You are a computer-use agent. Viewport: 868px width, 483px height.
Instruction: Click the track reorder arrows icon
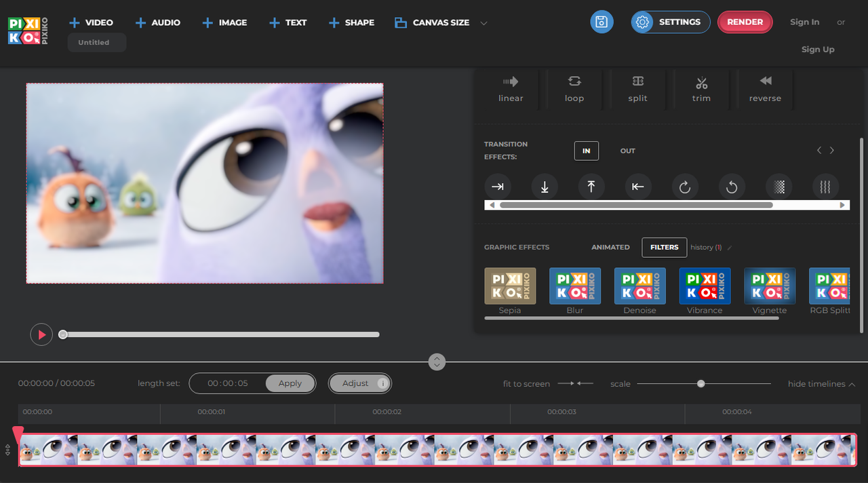tap(7, 450)
